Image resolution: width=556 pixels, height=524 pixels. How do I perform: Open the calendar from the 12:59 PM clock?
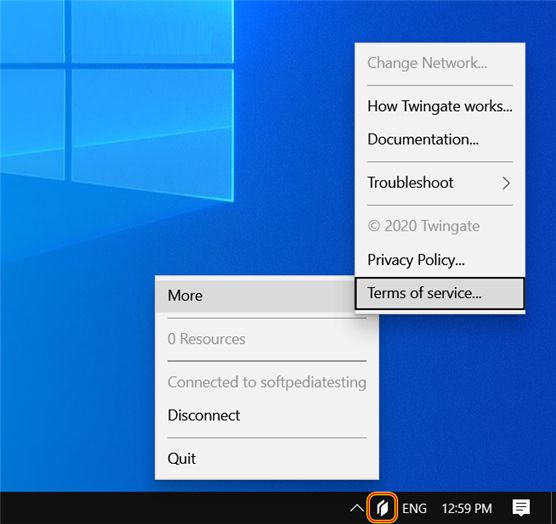coord(467,508)
